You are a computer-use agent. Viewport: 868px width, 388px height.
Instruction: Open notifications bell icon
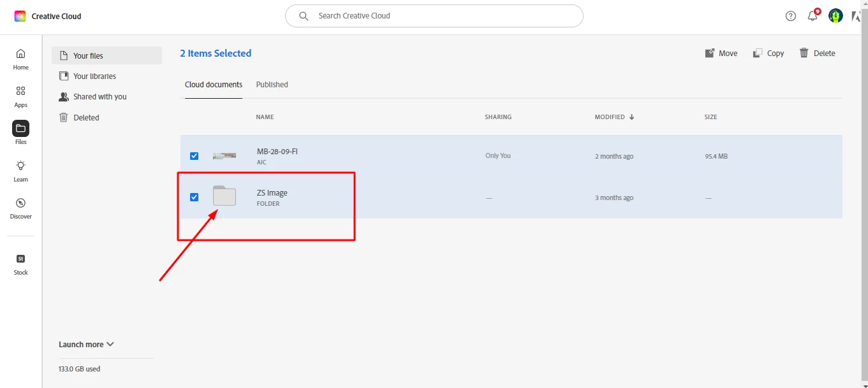coord(813,16)
